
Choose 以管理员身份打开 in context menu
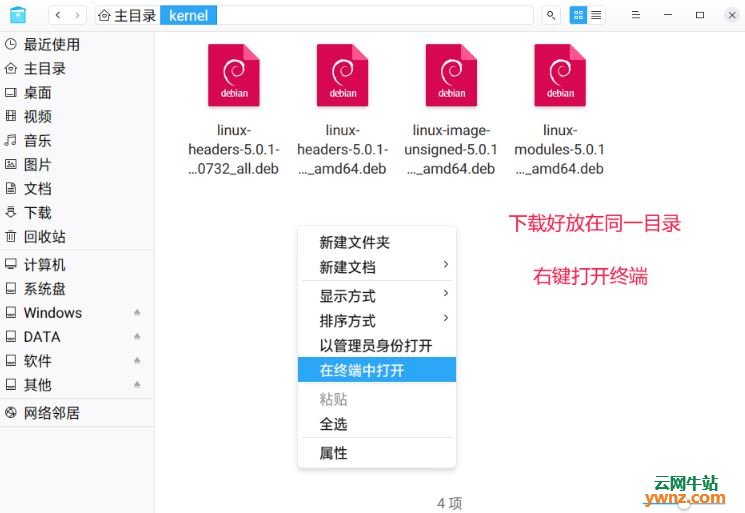[x=377, y=345]
